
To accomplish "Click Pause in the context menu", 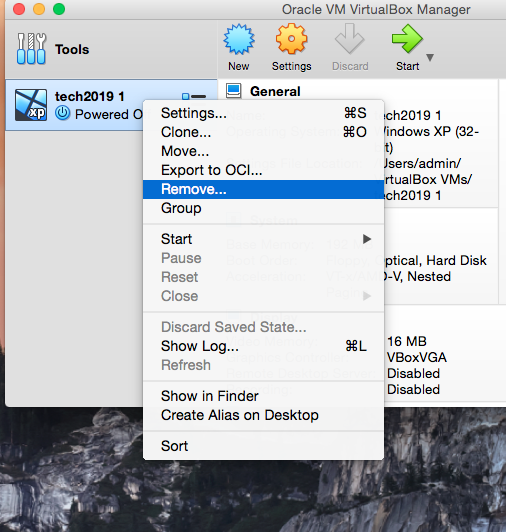I will pos(263,258).
